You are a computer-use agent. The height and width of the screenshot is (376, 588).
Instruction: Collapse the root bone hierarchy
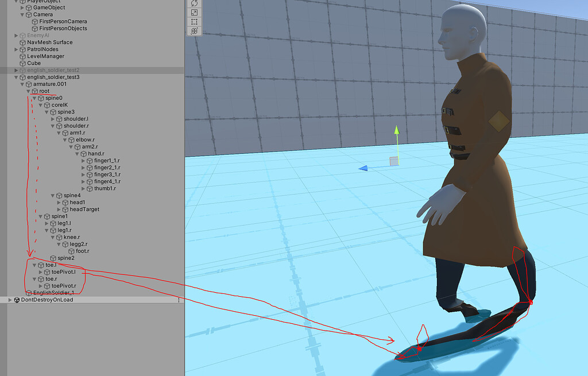(x=28, y=91)
